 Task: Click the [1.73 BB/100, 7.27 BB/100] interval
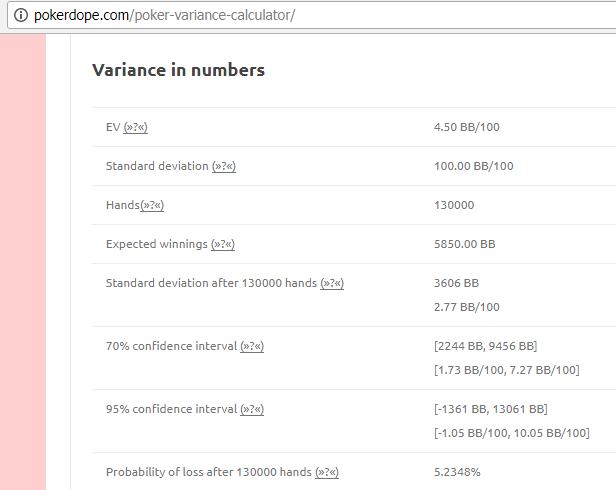point(506,370)
